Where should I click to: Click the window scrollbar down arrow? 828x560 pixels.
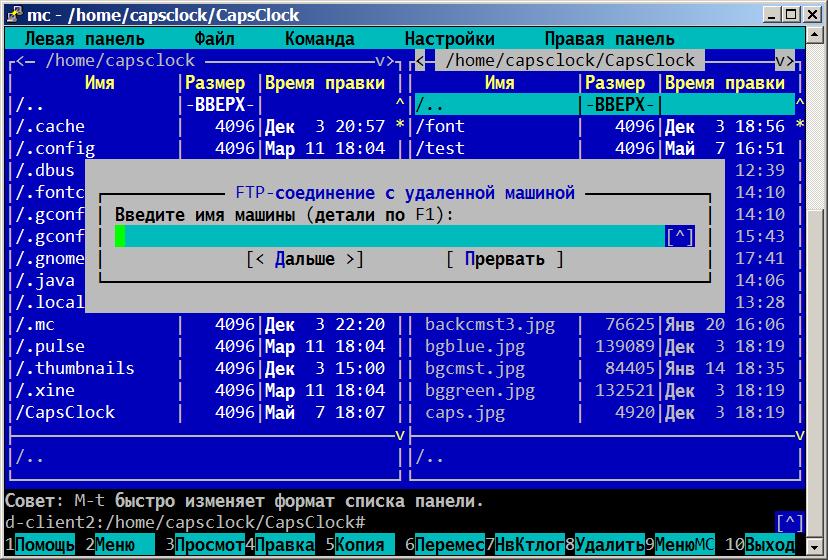[814, 547]
